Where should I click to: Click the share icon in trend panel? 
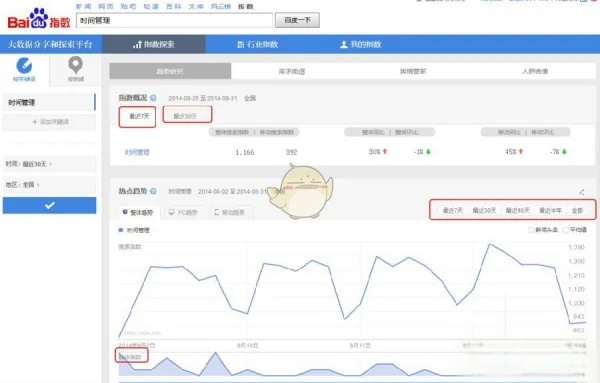582,192
